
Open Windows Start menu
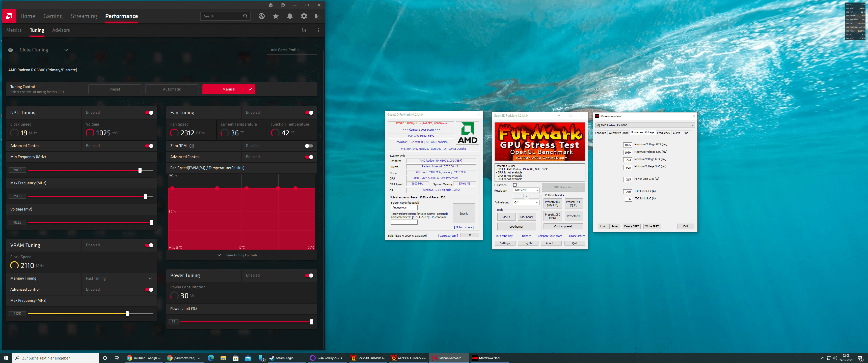coord(6,358)
